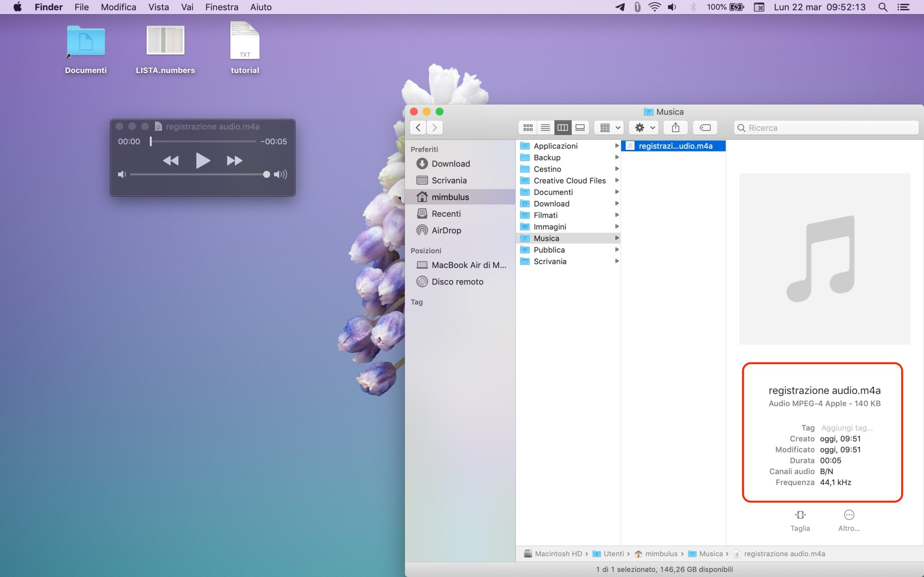Image resolution: width=924 pixels, height=577 pixels.
Task: Open the Finestra menu
Action: click(x=222, y=7)
